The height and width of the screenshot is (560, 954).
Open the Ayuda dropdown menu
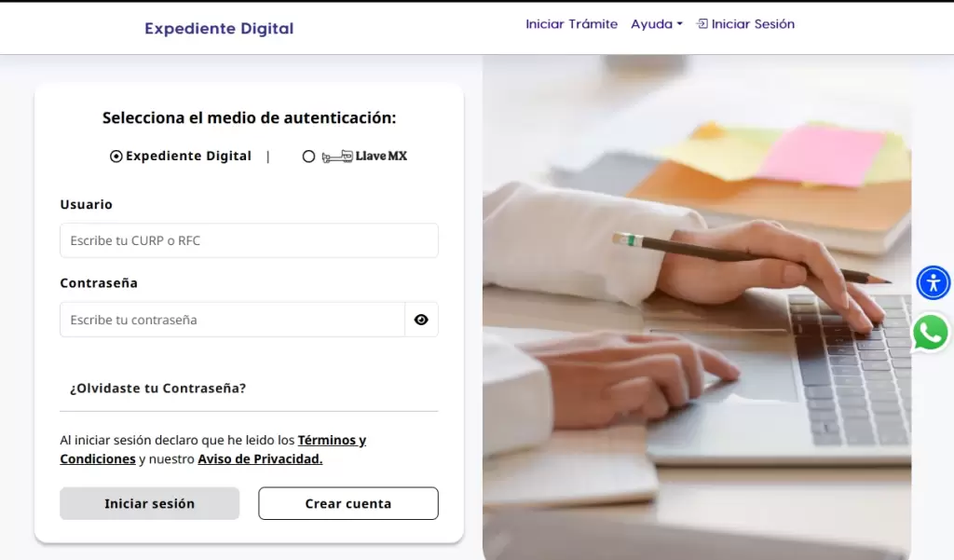651,23
